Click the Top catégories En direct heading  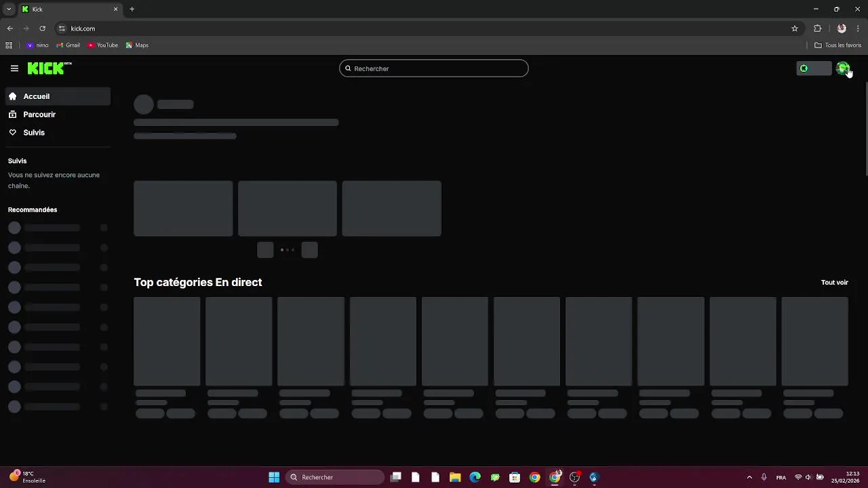198,283
